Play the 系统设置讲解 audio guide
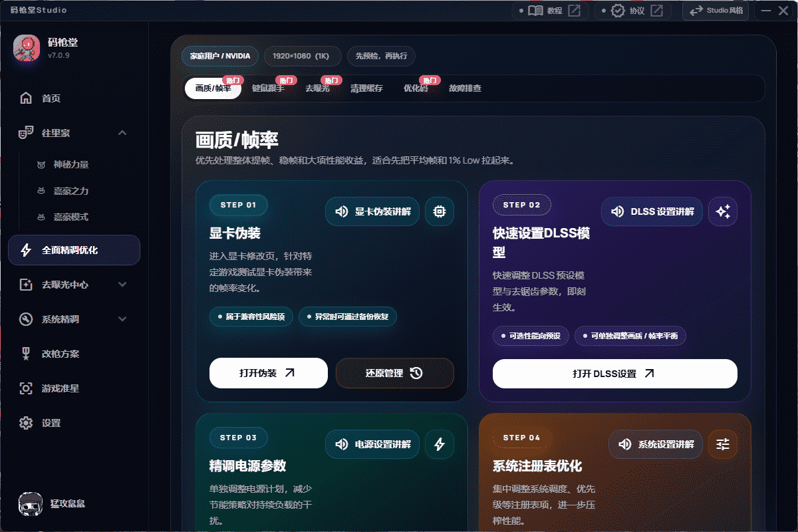The width and height of the screenshot is (798, 532). (656, 444)
